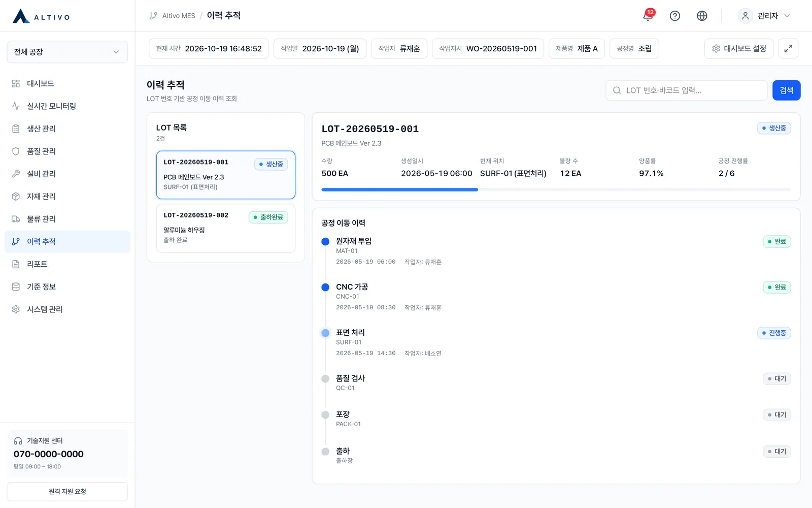Click the 진행중 status badge for 표면 처리
This screenshot has height=508, width=812.
pyautogui.click(x=774, y=333)
